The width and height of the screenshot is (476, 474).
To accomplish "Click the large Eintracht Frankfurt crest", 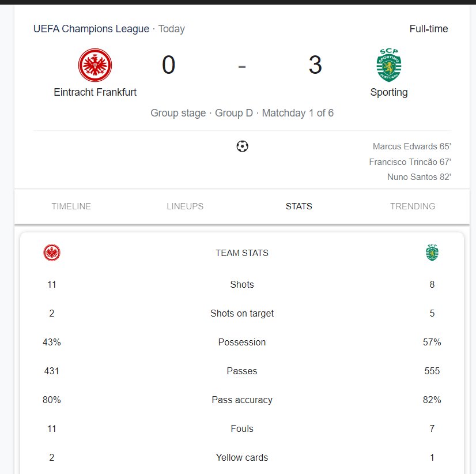I will [95, 65].
